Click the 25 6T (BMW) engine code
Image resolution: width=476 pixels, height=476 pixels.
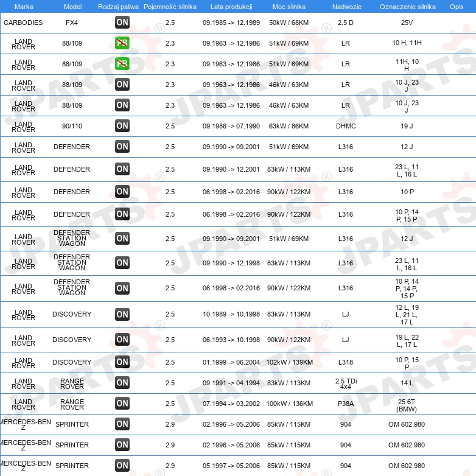407,405
